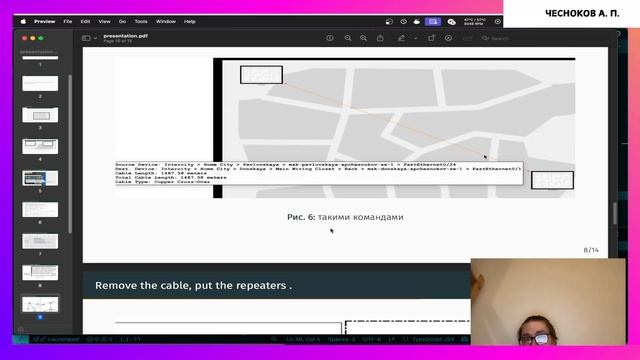Click 'Ln 38, Col 5' in editor status bar
Screen dimensions: 640x360
click(303, 339)
